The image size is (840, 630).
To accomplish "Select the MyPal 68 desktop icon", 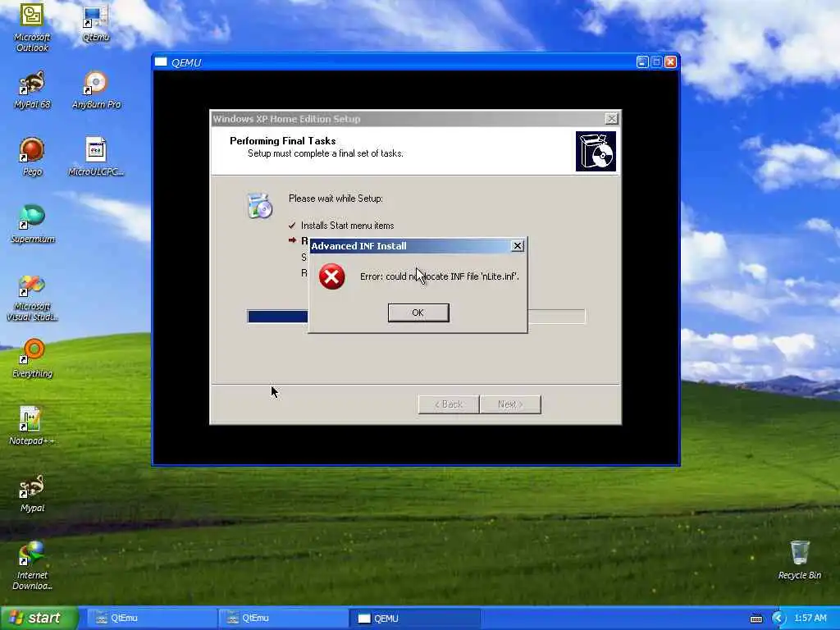I will (x=32, y=89).
